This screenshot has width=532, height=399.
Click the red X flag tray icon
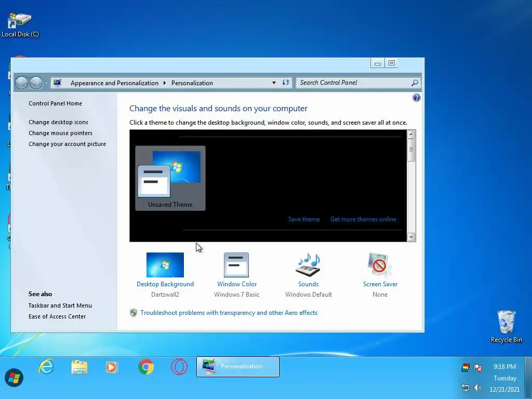478,367
